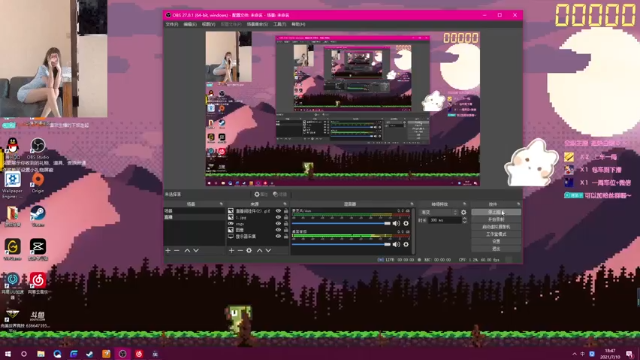Click the 时长 300 ms duration field
The width and height of the screenshot is (640, 360).
(445, 220)
